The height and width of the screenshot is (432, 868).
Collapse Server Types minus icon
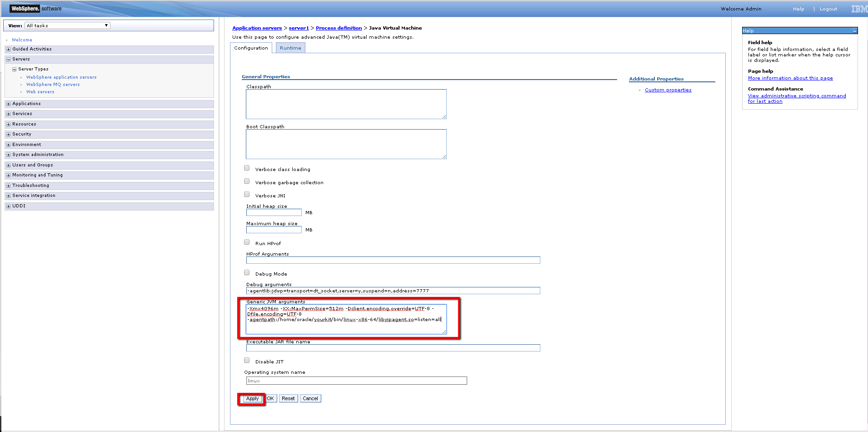point(14,69)
